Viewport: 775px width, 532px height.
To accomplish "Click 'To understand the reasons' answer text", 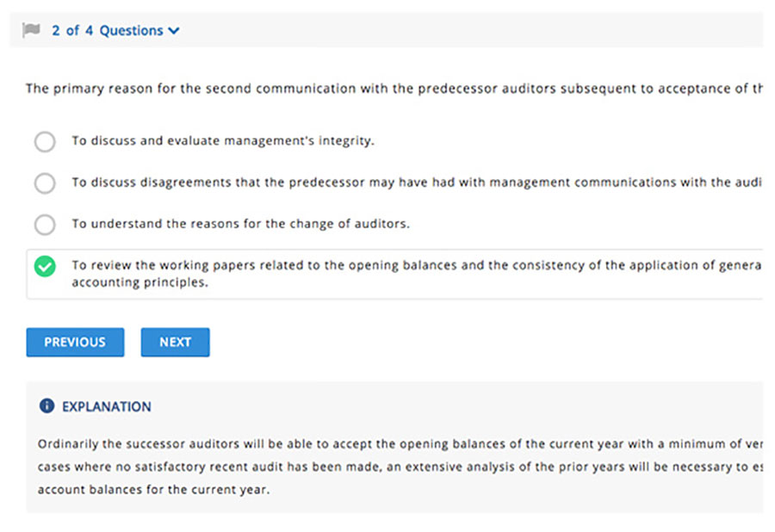I will (240, 224).
